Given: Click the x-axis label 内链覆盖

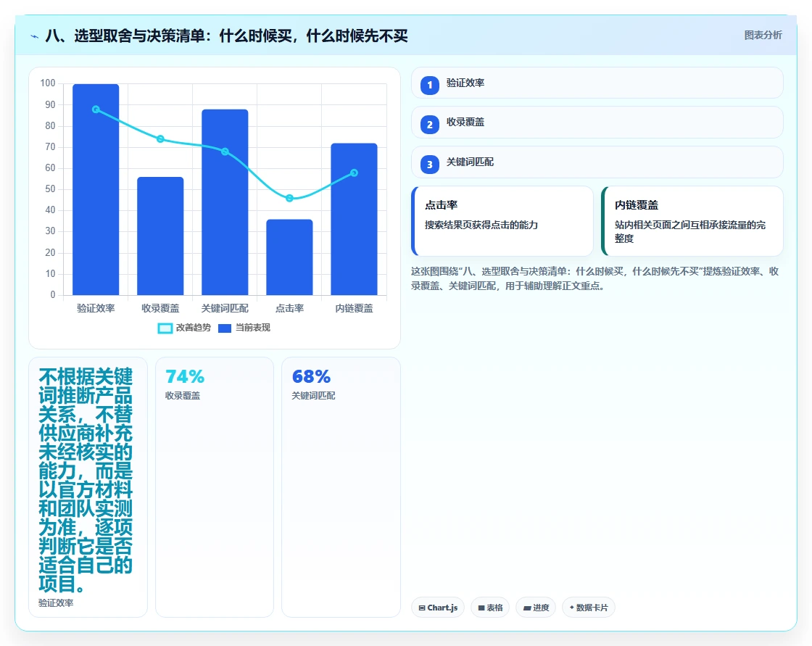Looking at the screenshot, I should tap(355, 308).
